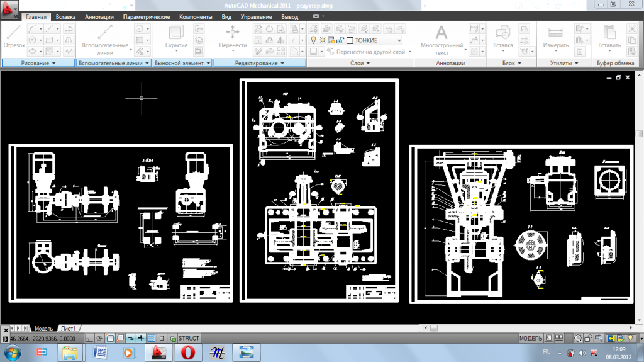The width and height of the screenshot is (644, 362).
Task: Click the layer color swatch box
Action: [350, 40]
